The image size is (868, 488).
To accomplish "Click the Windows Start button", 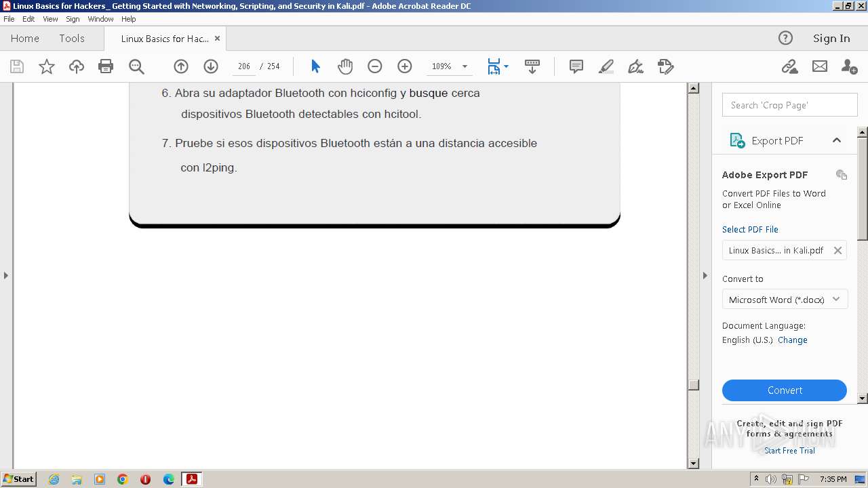I will (18, 479).
